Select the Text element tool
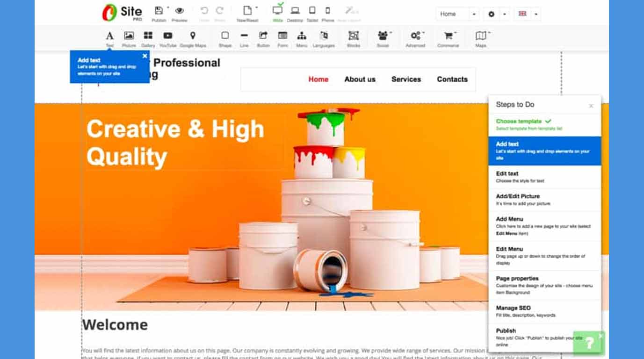The image size is (644, 359). (109, 39)
